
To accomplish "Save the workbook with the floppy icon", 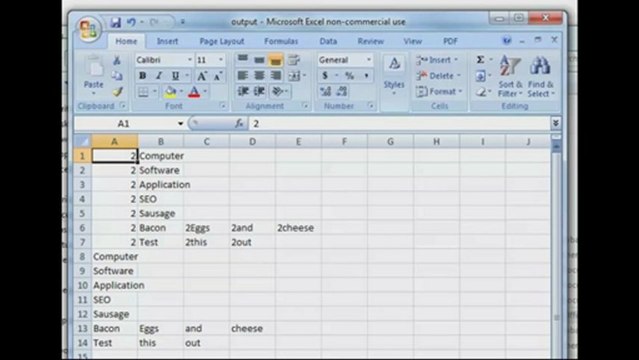I will point(115,22).
